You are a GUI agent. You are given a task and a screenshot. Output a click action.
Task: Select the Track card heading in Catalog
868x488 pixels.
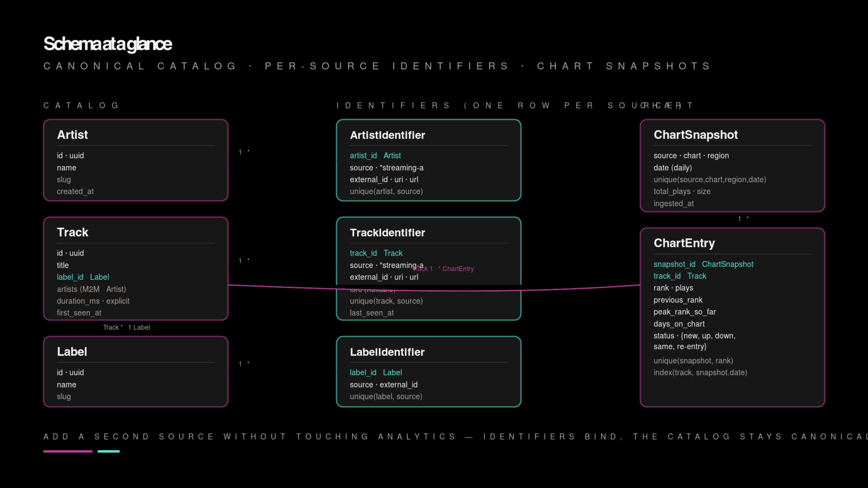pyautogui.click(x=73, y=233)
